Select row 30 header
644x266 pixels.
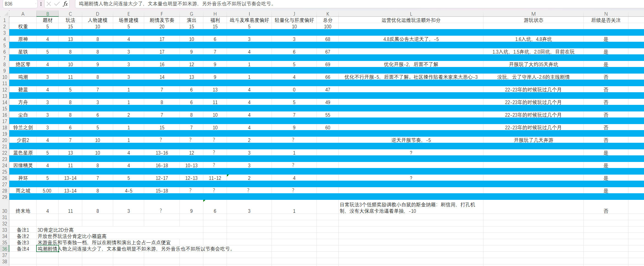(5, 211)
